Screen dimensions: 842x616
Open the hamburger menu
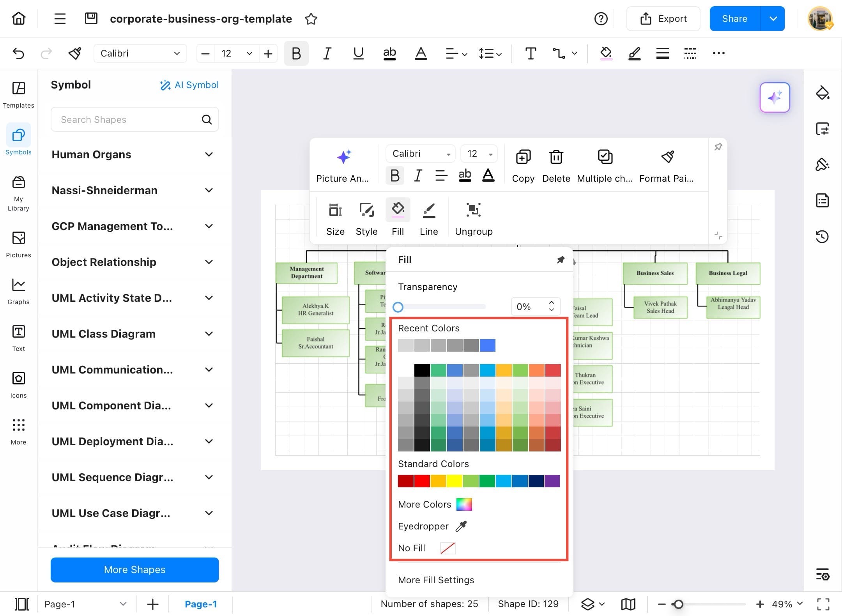point(59,18)
